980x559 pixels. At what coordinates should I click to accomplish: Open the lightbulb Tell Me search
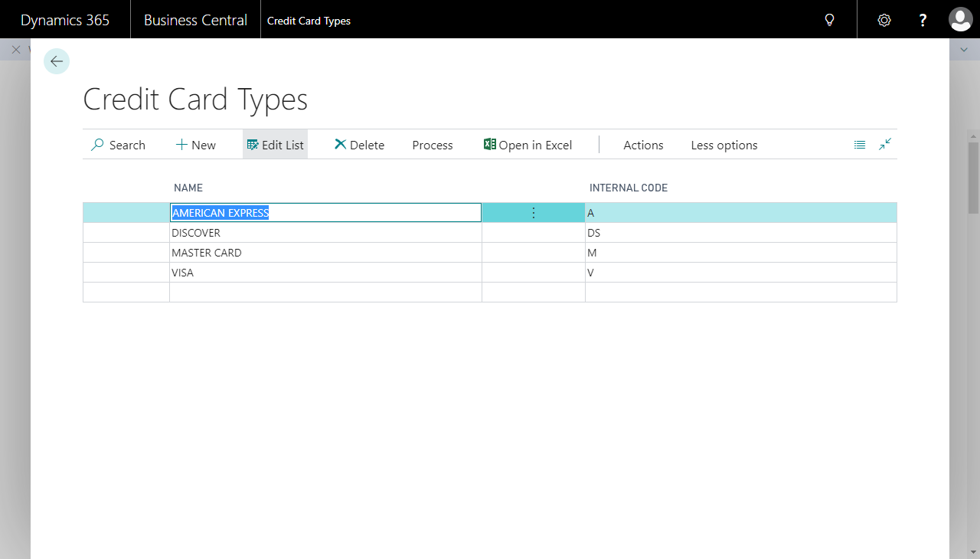pyautogui.click(x=829, y=20)
